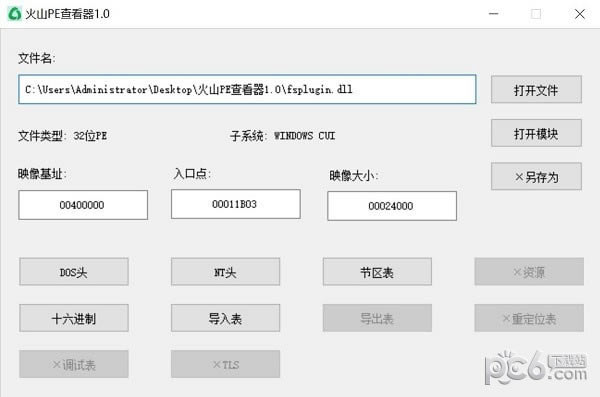Click the 火山PE查看器 app icon in title bar
The image size is (600, 397).
[15, 13]
